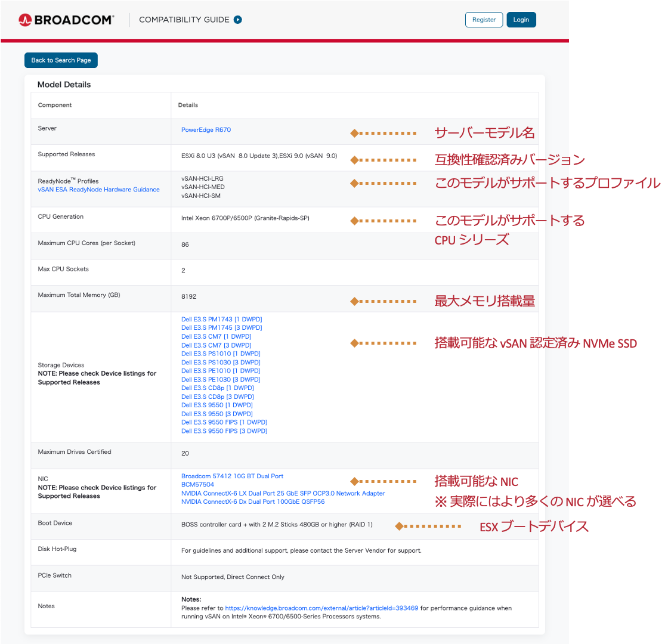Select the 'vSAN-HCI-MED' profile text
Image resolution: width=668 pixels, height=644 pixels.
tap(203, 187)
